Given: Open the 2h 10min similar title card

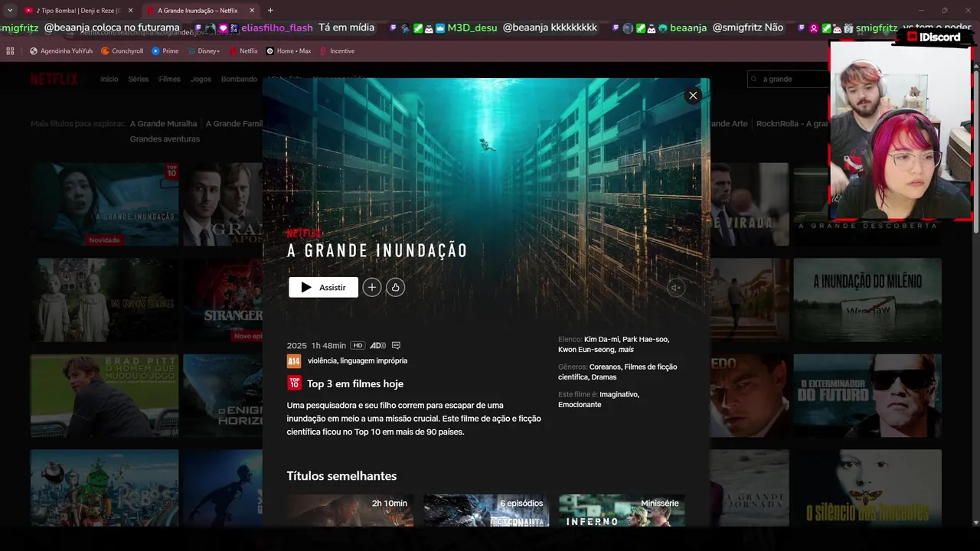Looking at the screenshot, I should pyautogui.click(x=350, y=510).
